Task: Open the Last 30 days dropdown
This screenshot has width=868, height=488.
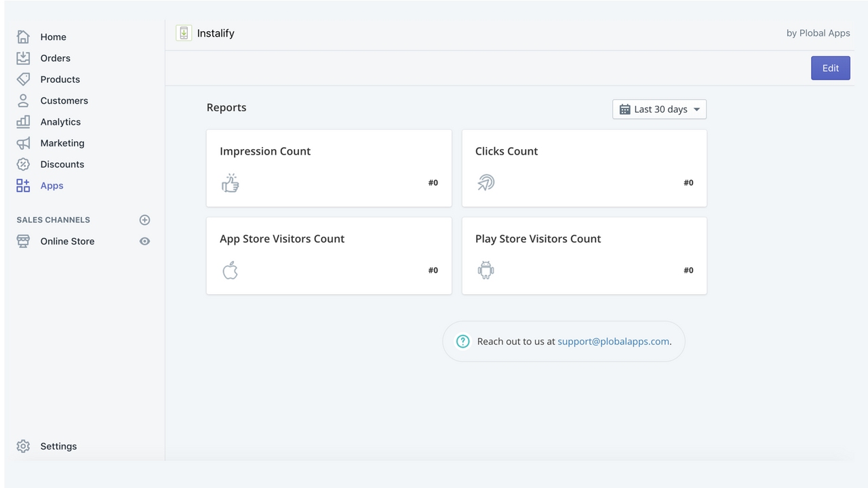Action: [658, 108]
